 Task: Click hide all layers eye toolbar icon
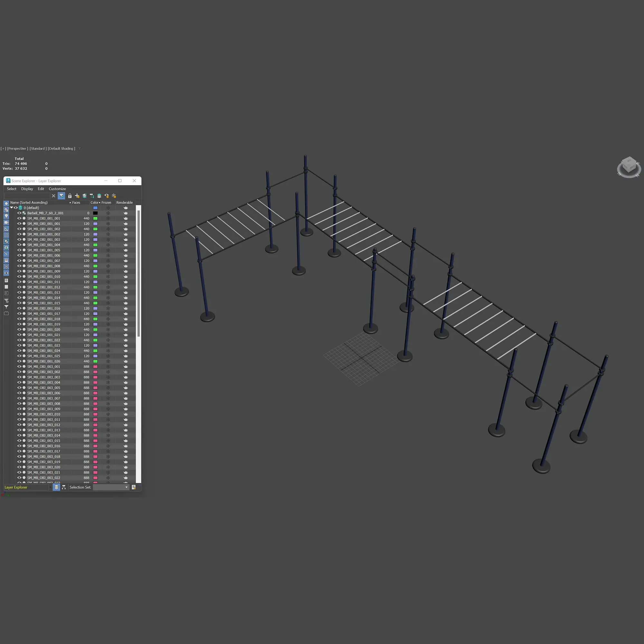coord(106,196)
